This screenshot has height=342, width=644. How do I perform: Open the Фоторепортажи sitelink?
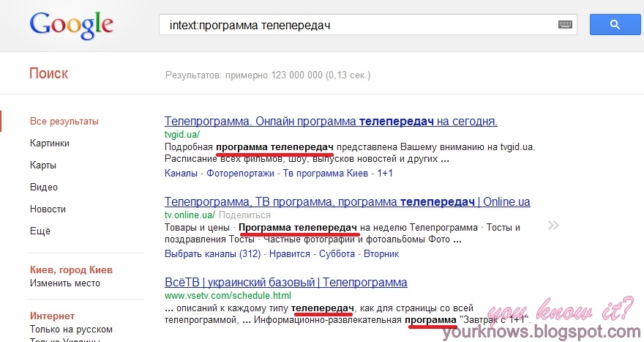pyautogui.click(x=240, y=173)
